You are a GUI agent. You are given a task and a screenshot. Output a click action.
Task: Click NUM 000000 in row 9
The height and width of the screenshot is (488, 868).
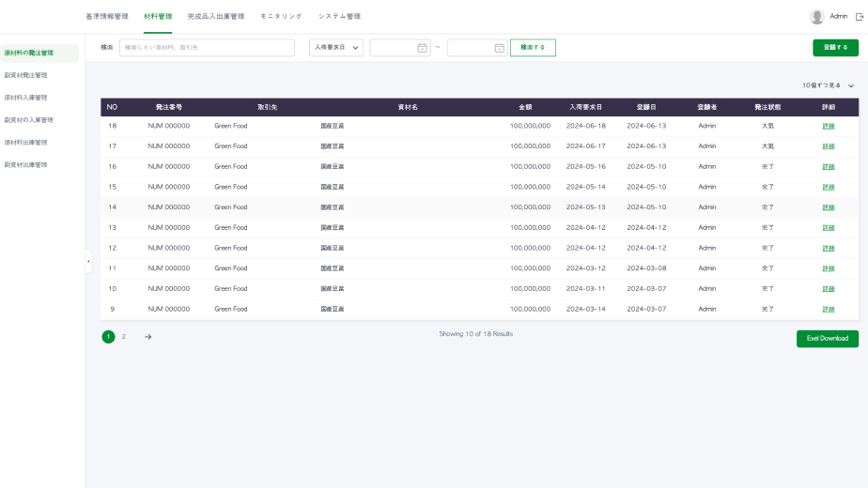(x=169, y=309)
